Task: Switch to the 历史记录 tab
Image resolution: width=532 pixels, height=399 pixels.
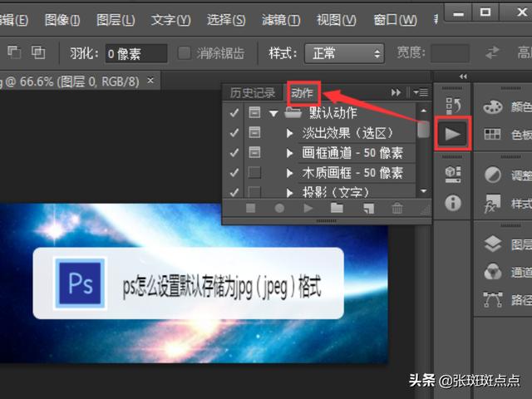Action: coord(253,92)
